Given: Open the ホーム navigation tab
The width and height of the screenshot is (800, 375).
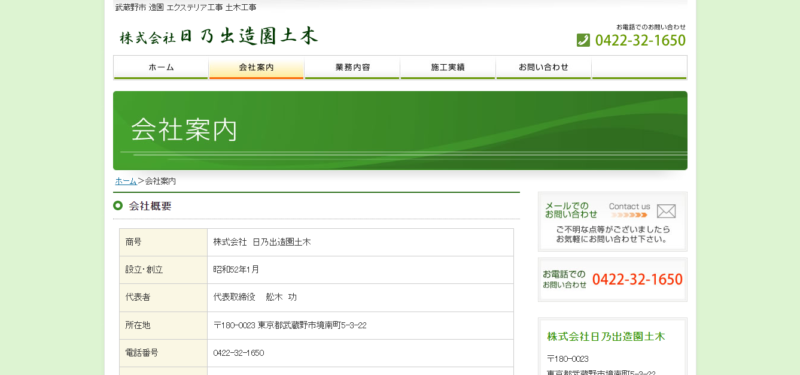Looking at the screenshot, I should click(161, 67).
